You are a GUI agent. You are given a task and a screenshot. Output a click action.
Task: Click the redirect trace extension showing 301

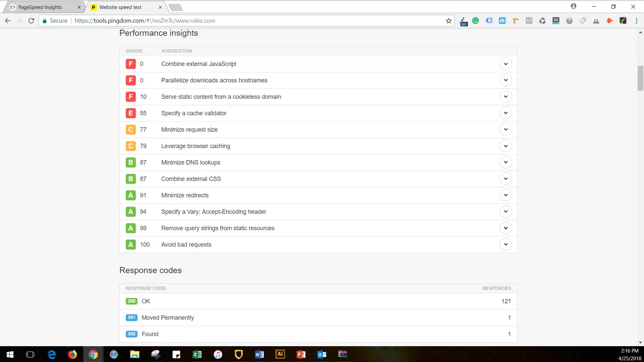(463, 19)
